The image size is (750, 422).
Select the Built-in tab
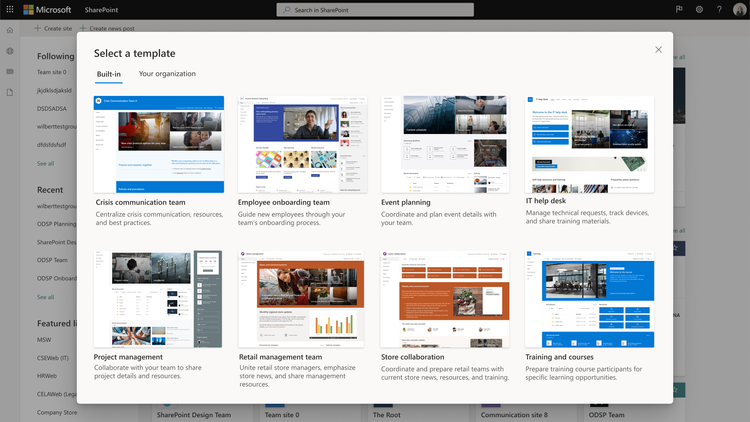pos(109,74)
